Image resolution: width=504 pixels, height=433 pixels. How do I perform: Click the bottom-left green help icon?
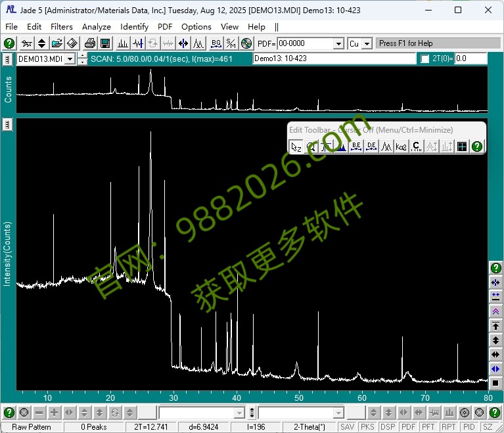coord(9,413)
